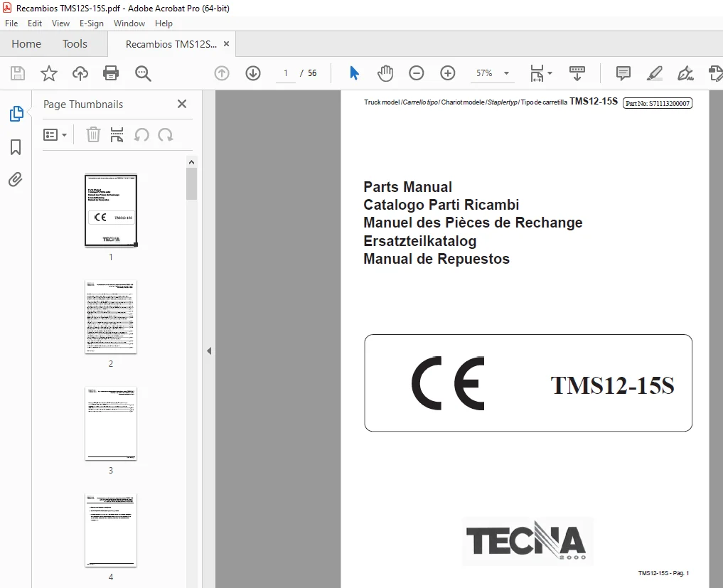
Task: Open the File menu
Action: click(11, 23)
